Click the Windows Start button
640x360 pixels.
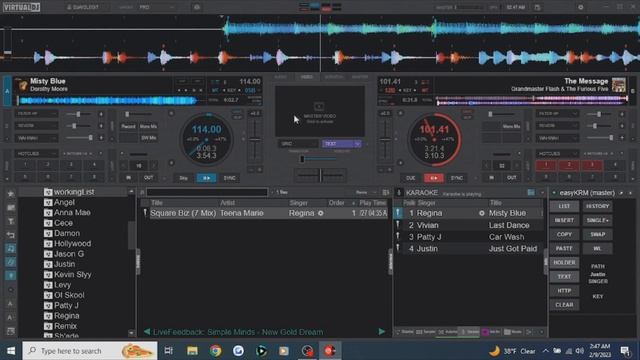click(11, 351)
